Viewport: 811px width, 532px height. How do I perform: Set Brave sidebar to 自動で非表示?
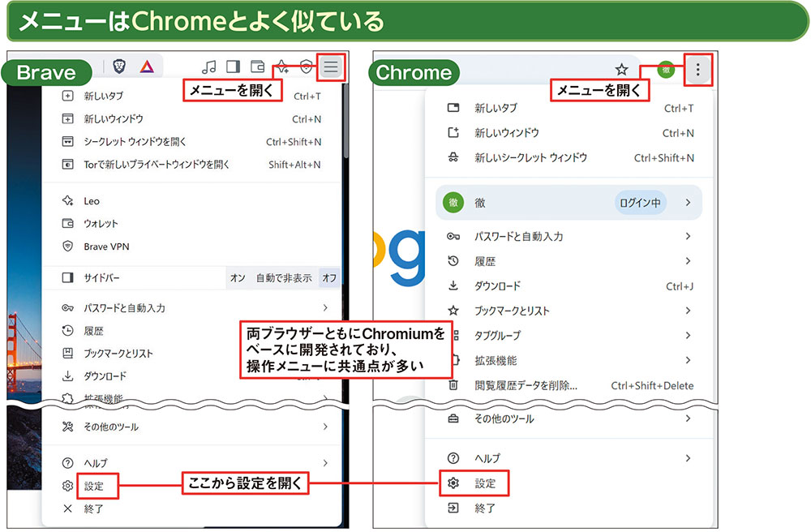tap(284, 278)
